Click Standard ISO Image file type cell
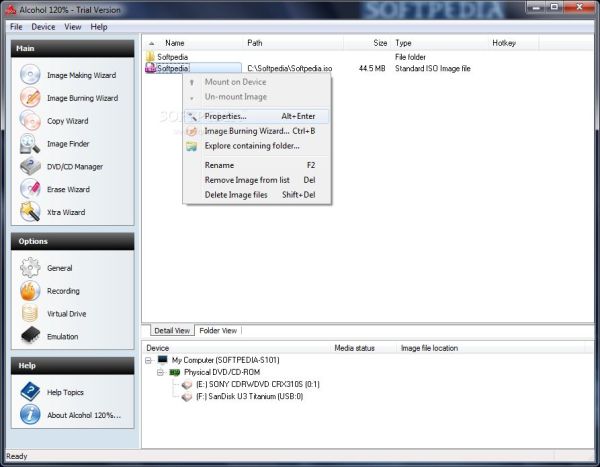Screen dimensions: 600x467 click(x=433, y=69)
